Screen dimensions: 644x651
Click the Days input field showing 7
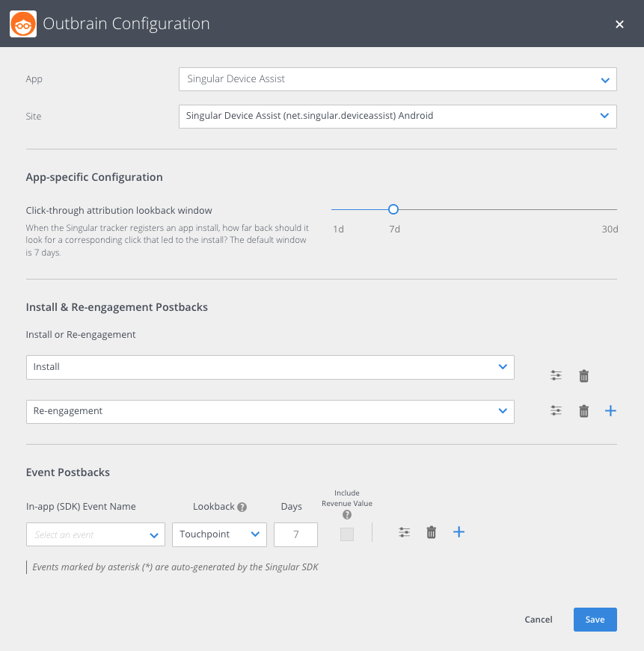(296, 534)
